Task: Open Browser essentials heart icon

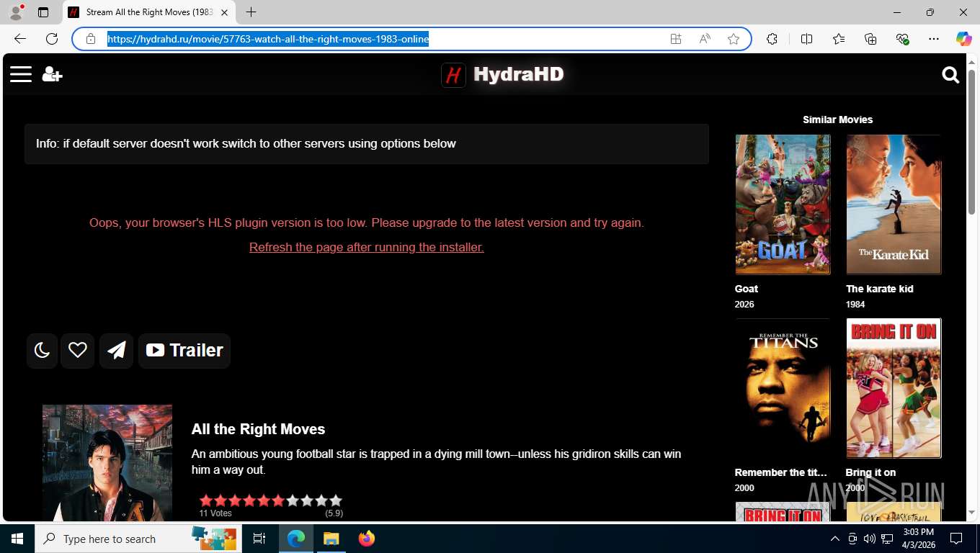Action: pos(902,39)
